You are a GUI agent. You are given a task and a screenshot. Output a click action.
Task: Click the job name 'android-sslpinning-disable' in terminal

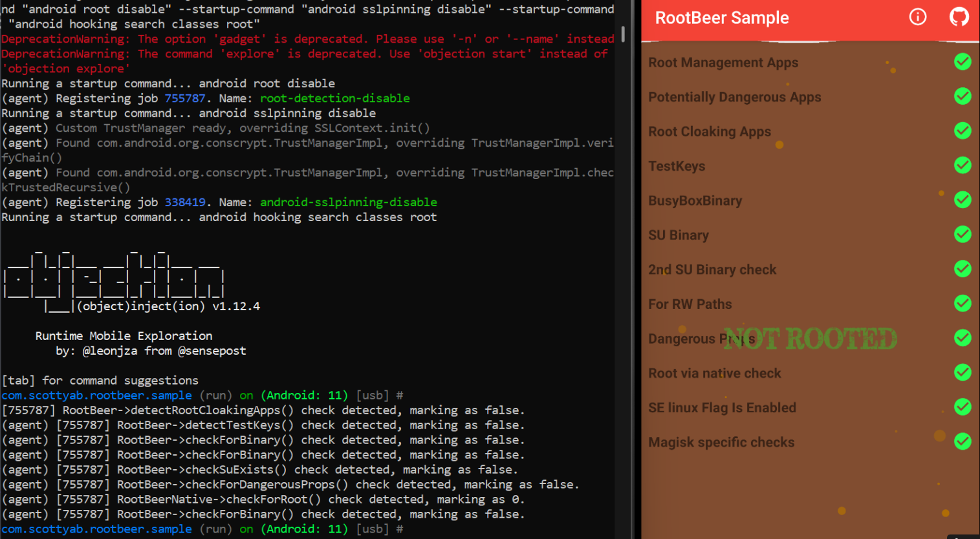[349, 202]
